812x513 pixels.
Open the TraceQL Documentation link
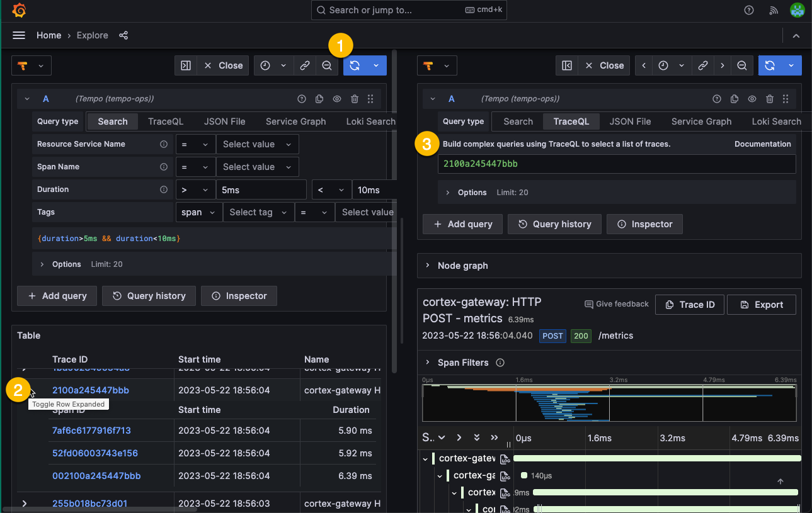click(762, 144)
